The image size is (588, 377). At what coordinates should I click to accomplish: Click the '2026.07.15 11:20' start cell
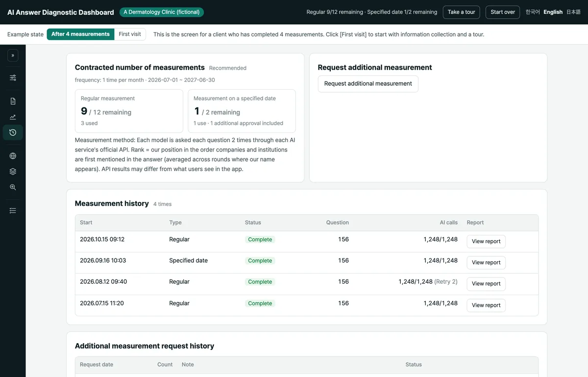tap(102, 303)
